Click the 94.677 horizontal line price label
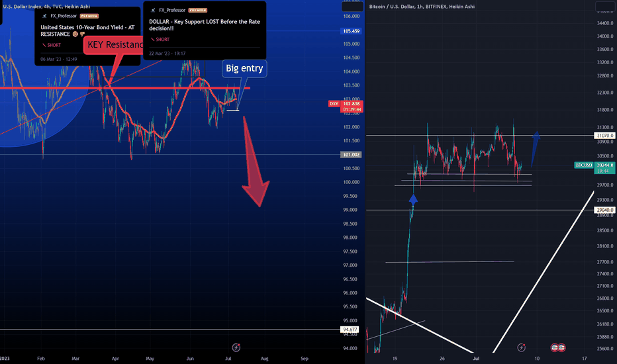The image size is (617, 364). (350, 330)
